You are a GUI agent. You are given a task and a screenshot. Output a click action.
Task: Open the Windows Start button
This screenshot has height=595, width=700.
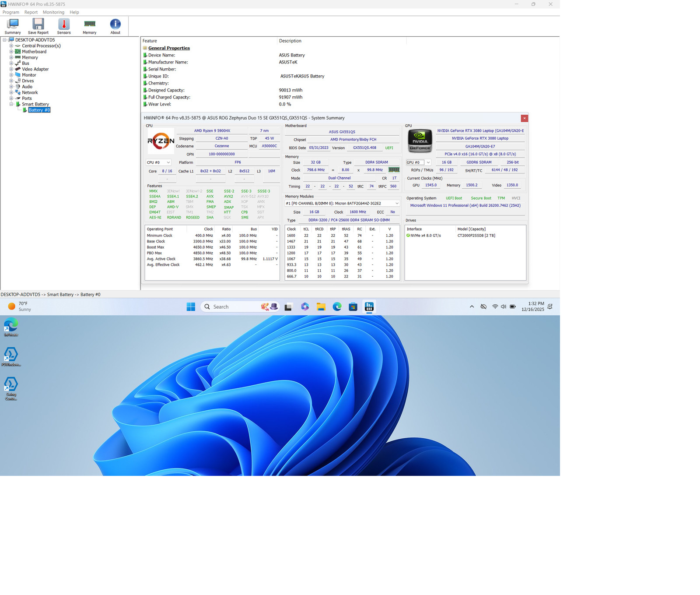191,307
